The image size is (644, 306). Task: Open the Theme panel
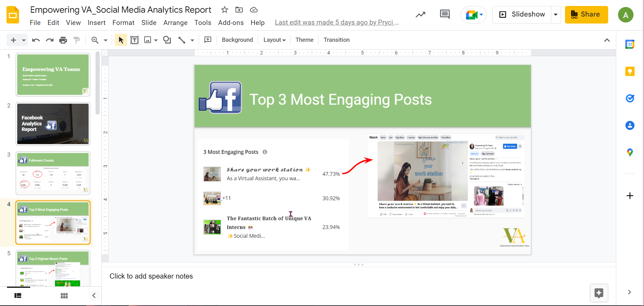tap(304, 40)
